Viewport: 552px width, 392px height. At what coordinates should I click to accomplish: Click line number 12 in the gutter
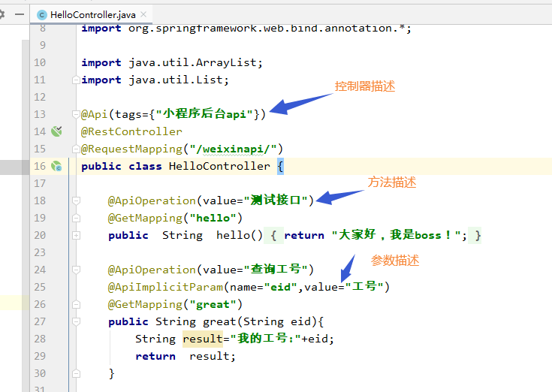[40, 97]
